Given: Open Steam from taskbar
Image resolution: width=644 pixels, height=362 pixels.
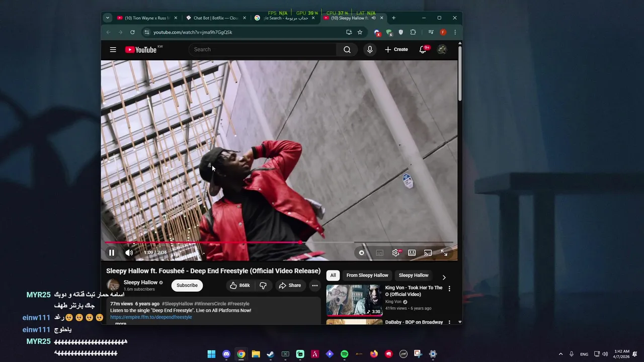Looking at the screenshot, I should coord(270,354).
